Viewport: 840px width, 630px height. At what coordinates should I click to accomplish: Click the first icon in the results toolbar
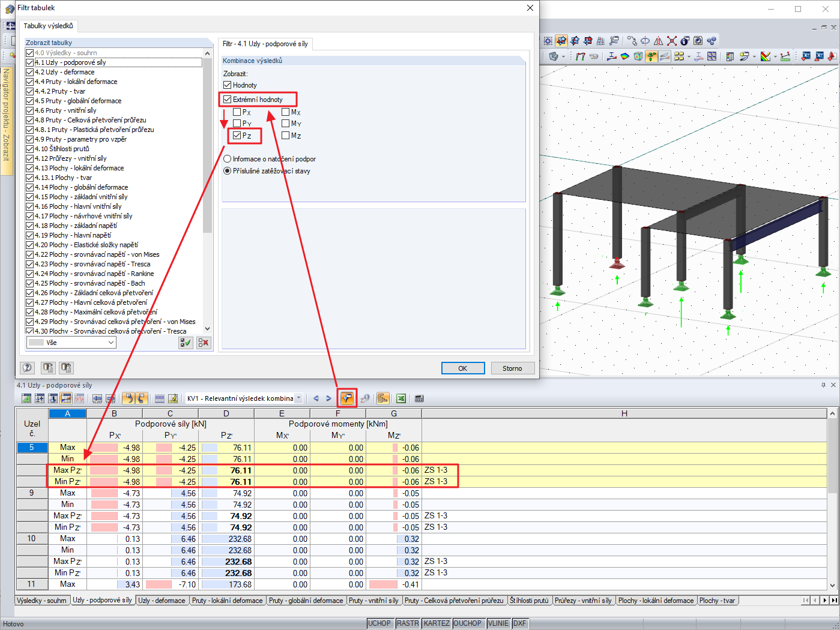(26, 398)
